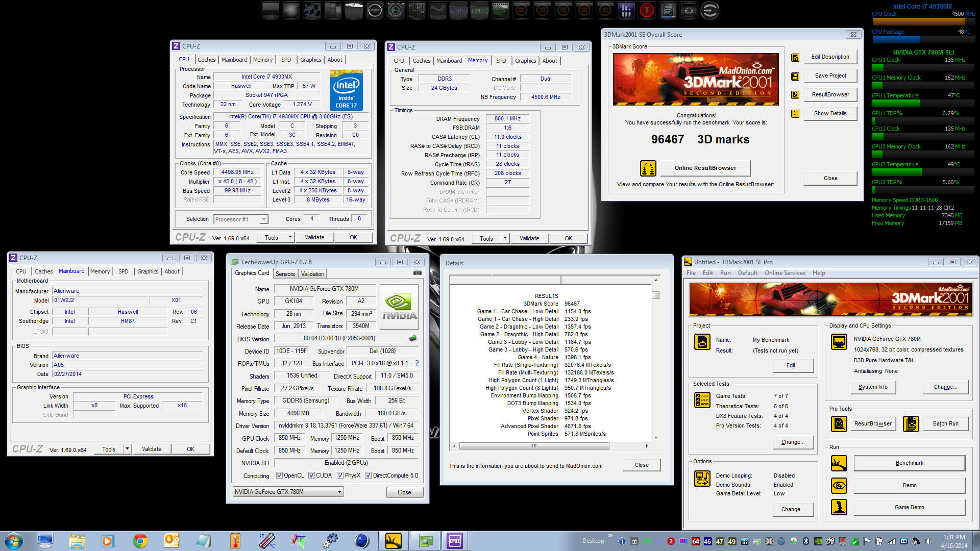Screen dimensions: 980x551
Task: Click the Benchmark button in 3DMark Pro
Action: (909, 463)
